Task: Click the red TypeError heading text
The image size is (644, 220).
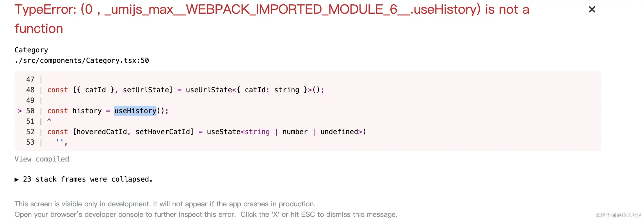Action: click(272, 10)
